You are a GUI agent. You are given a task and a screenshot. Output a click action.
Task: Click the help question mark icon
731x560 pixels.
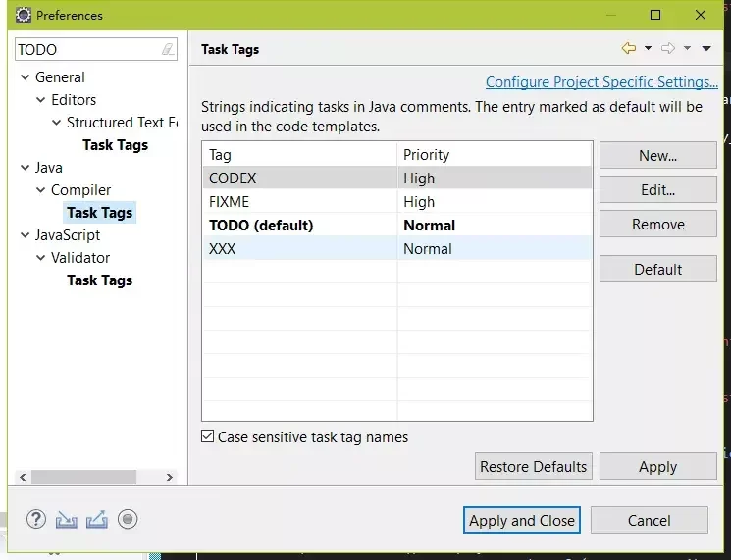pos(36,519)
